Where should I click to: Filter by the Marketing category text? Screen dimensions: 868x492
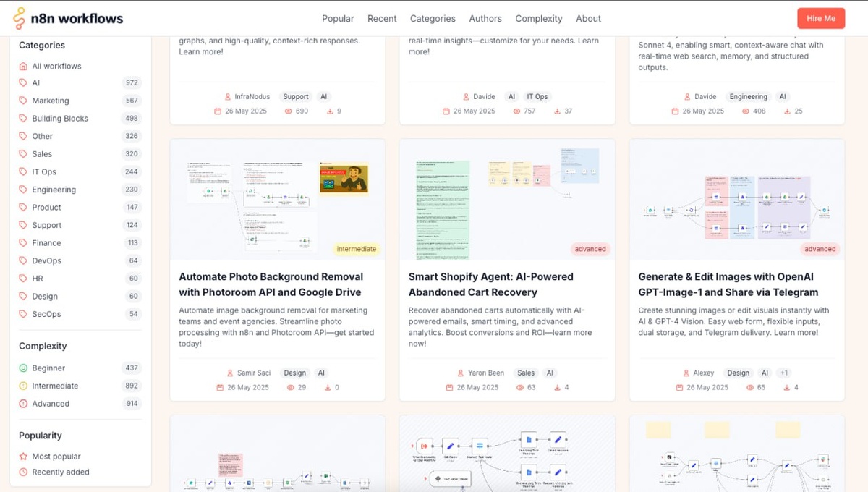[51, 101]
